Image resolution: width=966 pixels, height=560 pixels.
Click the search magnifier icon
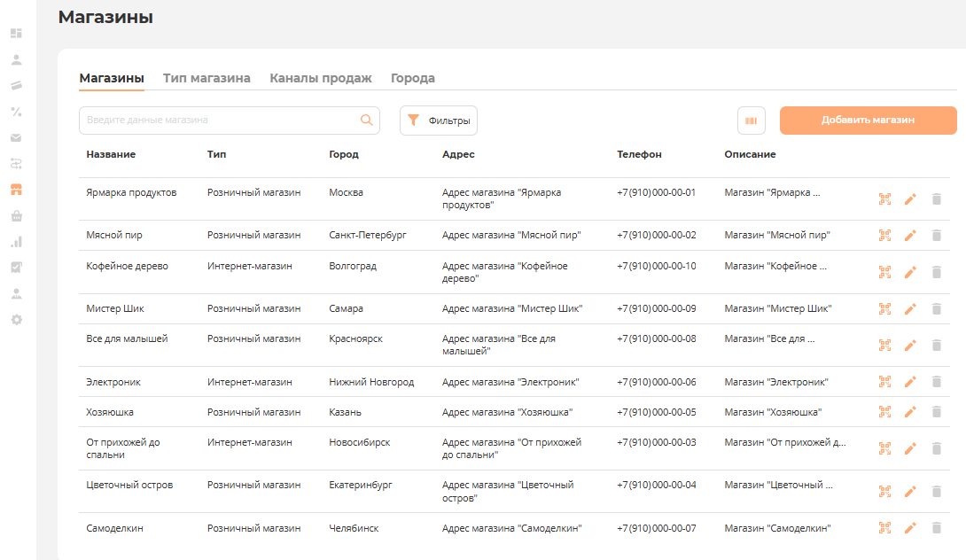pos(366,121)
